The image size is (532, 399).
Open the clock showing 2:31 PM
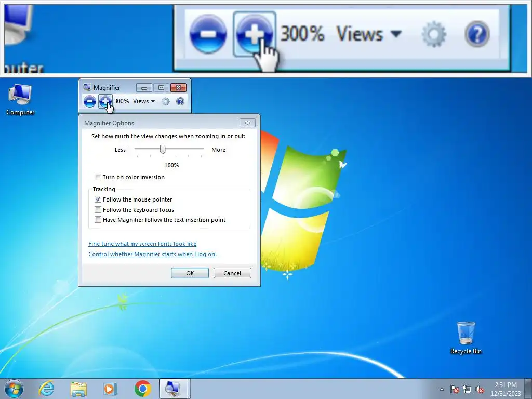pos(506,389)
